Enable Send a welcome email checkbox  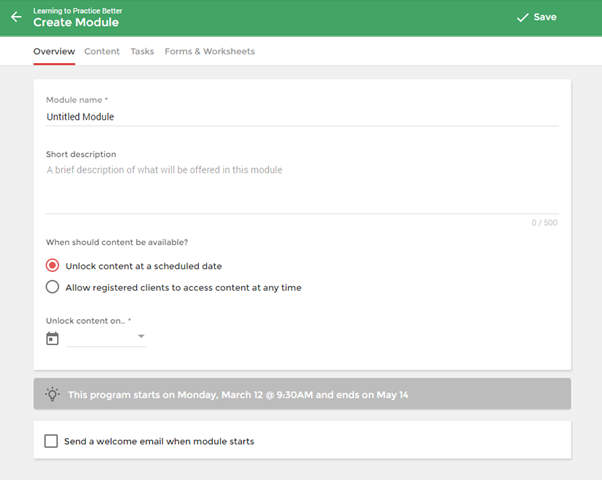point(51,441)
